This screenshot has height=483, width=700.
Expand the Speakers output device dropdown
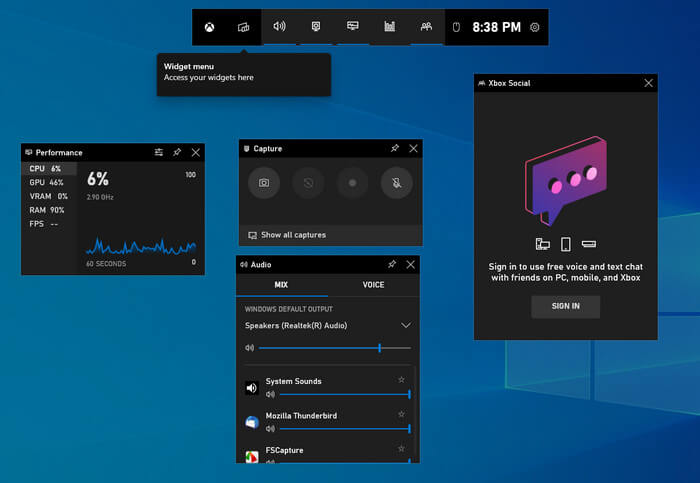click(x=405, y=325)
